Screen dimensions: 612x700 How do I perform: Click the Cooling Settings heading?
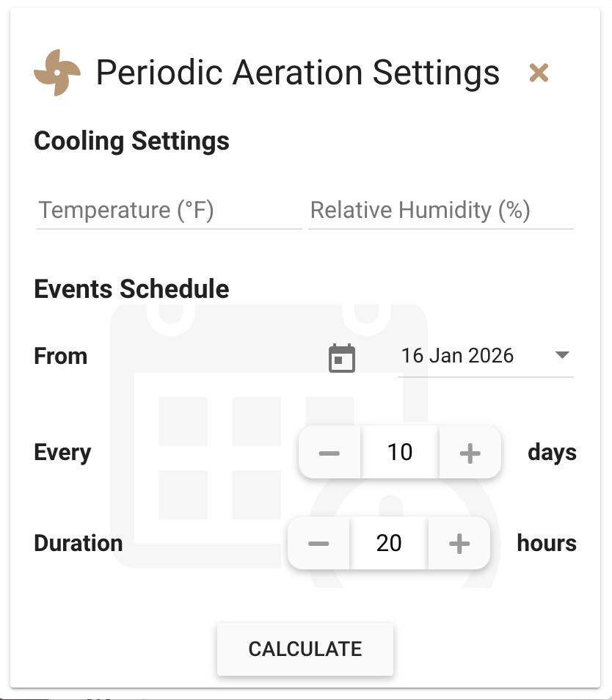pos(132,140)
